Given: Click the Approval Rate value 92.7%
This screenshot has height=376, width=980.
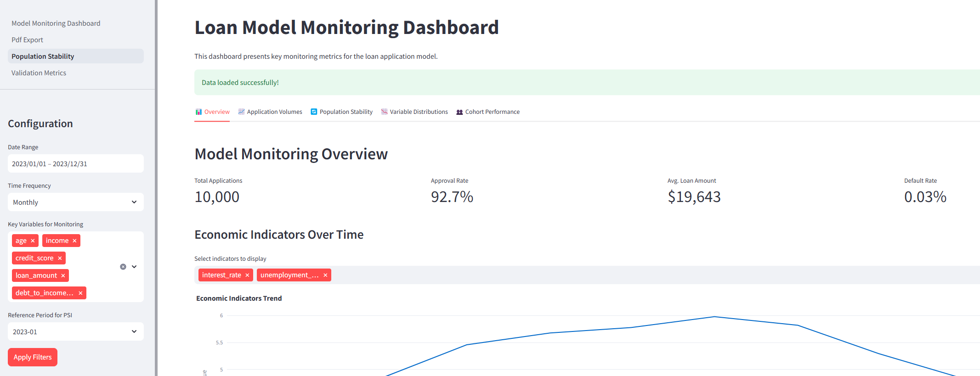Looking at the screenshot, I should (452, 197).
